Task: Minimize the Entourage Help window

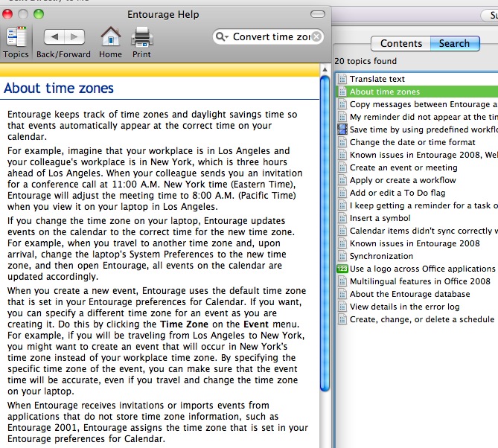Action: [23, 14]
